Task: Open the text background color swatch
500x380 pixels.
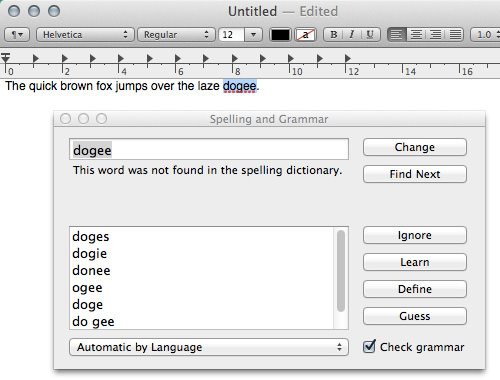Action: coord(305,35)
